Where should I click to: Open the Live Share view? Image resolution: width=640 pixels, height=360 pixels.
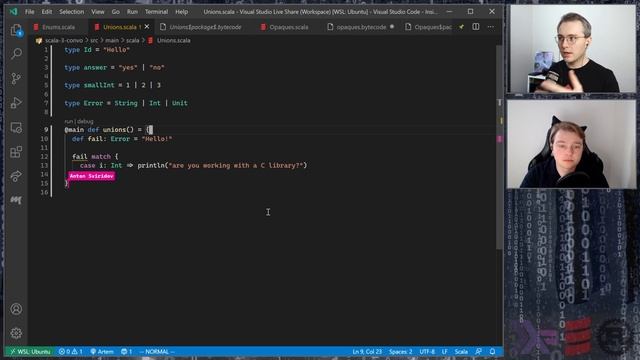coord(16,176)
